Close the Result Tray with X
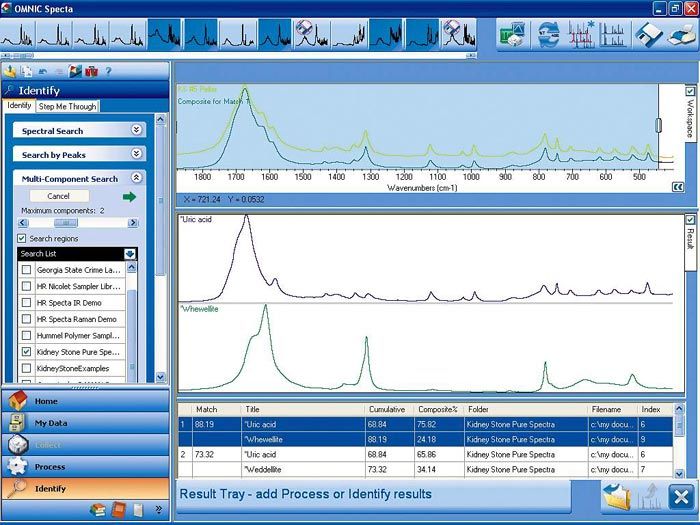This screenshot has height=525, width=700. tap(681, 496)
